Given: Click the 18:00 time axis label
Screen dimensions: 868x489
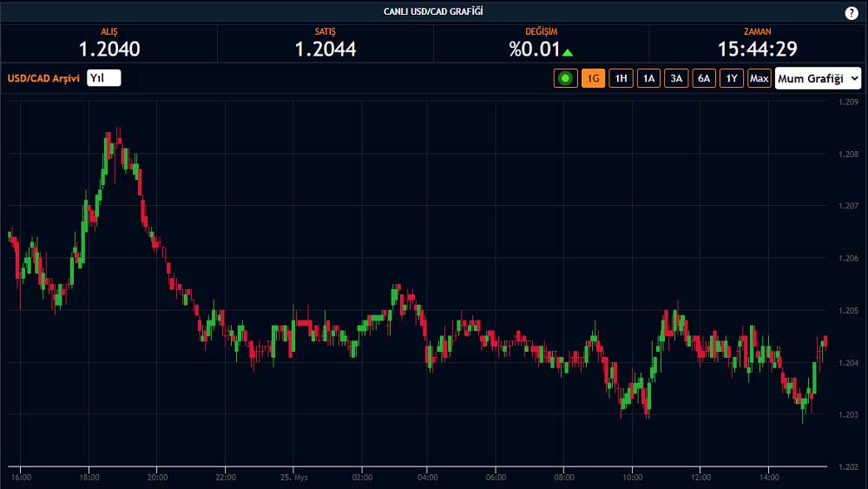Looking at the screenshot, I should coord(89,477).
